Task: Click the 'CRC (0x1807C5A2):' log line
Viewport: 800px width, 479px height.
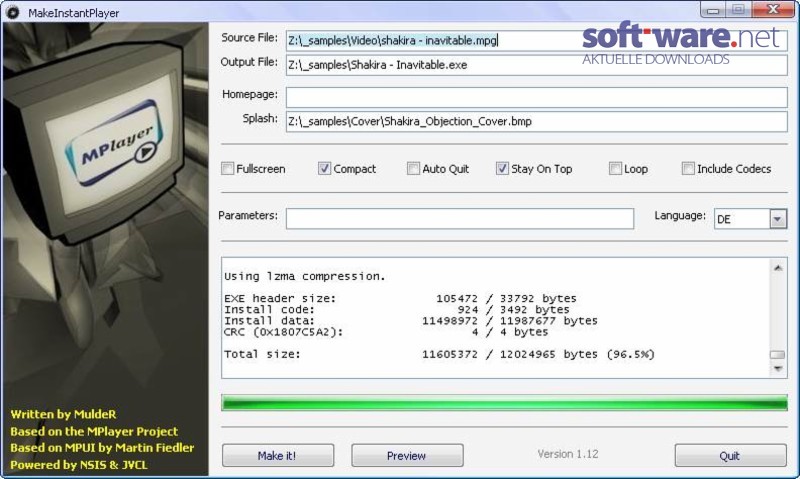Action: [386, 332]
